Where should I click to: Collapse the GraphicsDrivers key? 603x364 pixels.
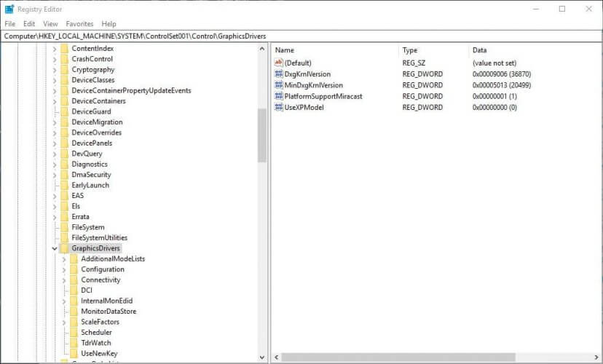[x=55, y=249]
